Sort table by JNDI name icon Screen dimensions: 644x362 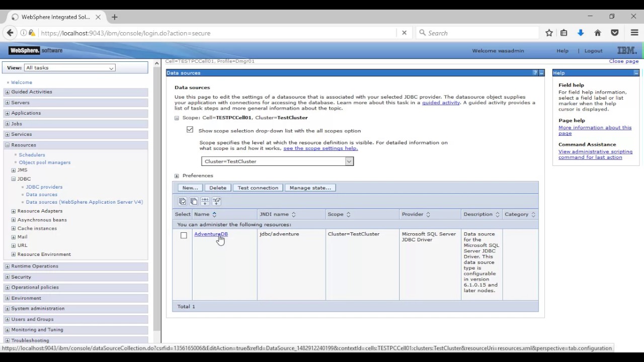pyautogui.click(x=293, y=214)
